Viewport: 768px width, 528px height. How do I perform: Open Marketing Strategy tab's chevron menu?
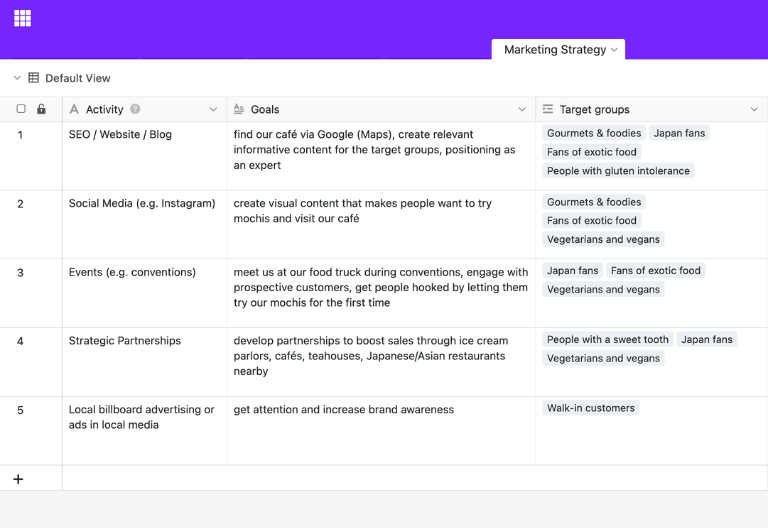[614, 50]
